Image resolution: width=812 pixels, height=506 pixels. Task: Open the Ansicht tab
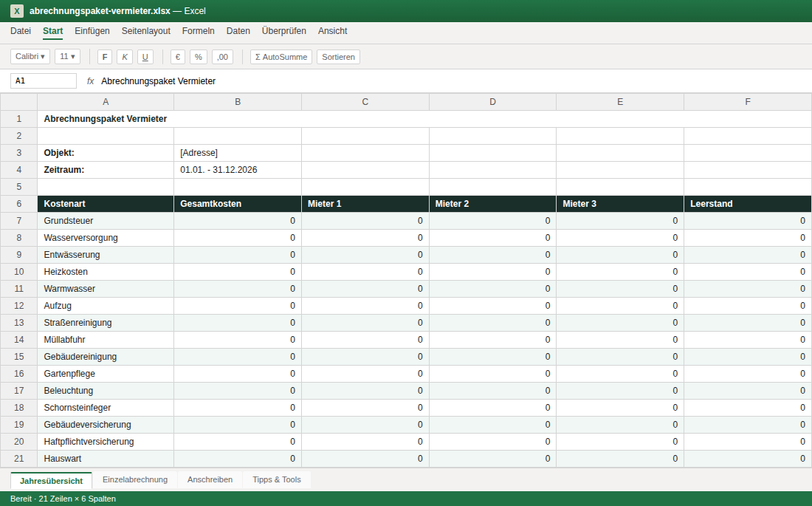click(x=332, y=31)
